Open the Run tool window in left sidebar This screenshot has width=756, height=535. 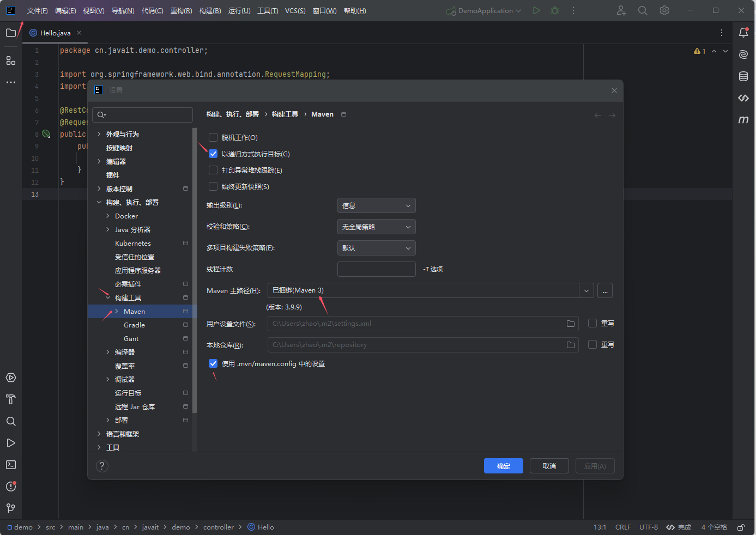(11, 443)
